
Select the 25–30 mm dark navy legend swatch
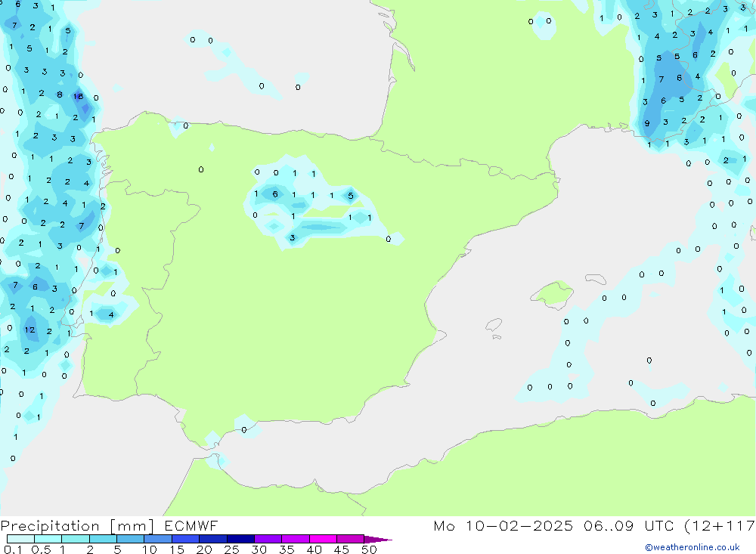pos(240,539)
